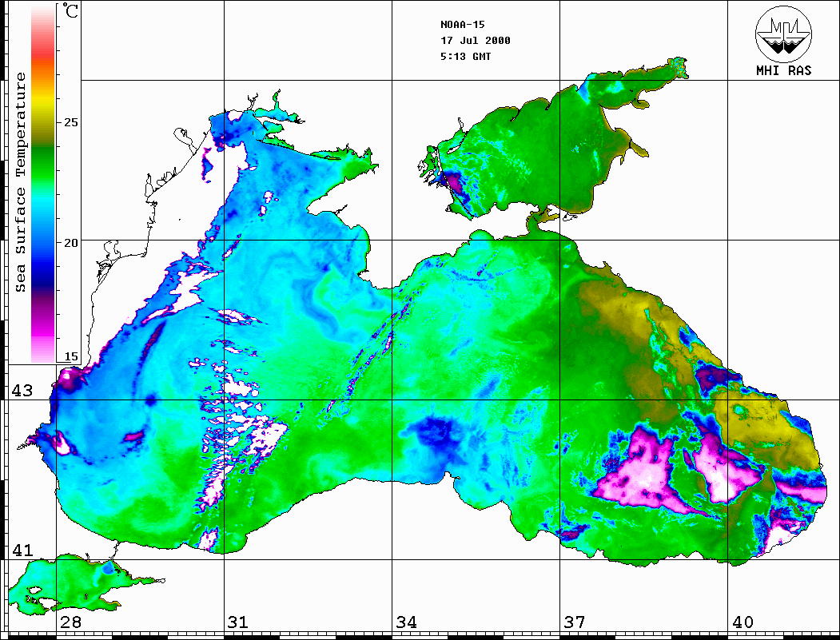The height and width of the screenshot is (640, 840).
Task: Click the 25 tick label on color scale
Action: (x=70, y=122)
